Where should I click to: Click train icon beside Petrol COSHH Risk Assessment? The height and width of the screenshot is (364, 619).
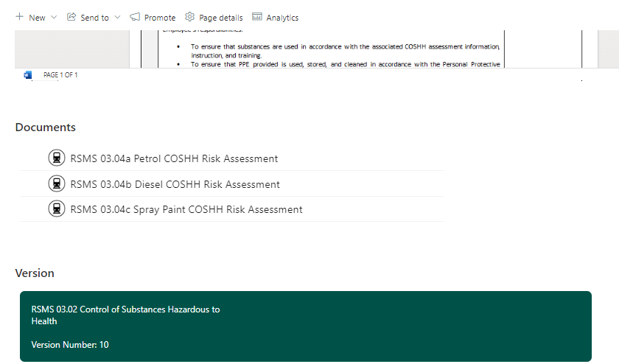pyautogui.click(x=57, y=158)
